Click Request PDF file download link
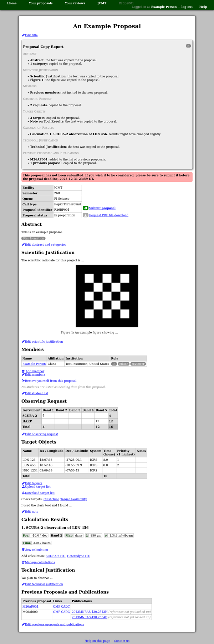 [x=109, y=215]
